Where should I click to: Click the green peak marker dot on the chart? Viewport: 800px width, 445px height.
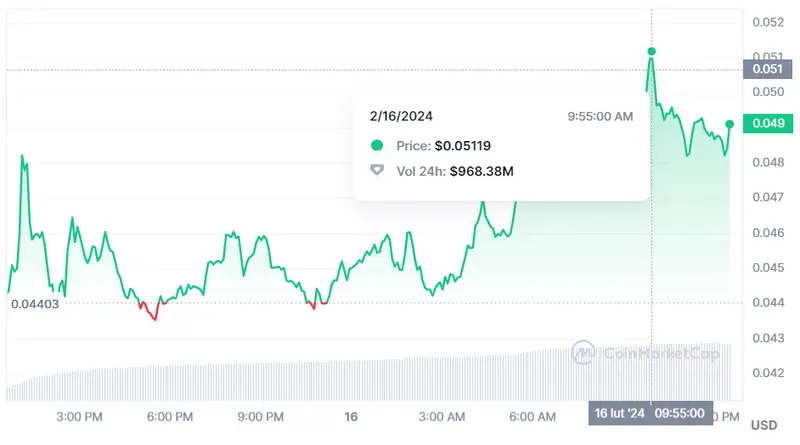click(x=651, y=51)
